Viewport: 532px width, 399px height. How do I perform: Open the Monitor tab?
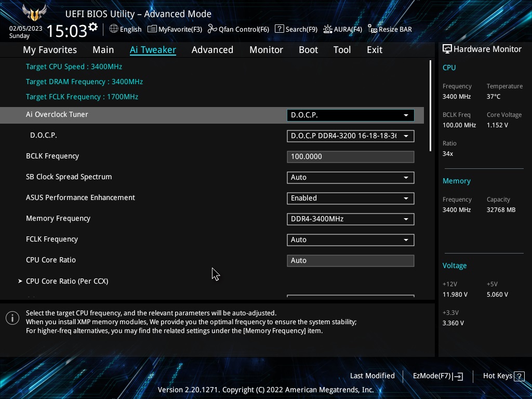pos(266,49)
